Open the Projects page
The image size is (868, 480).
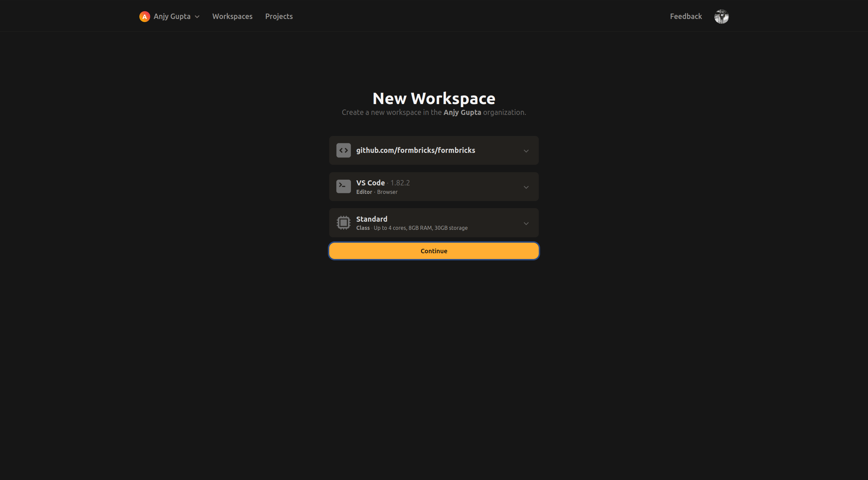click(x=279, y=16)
